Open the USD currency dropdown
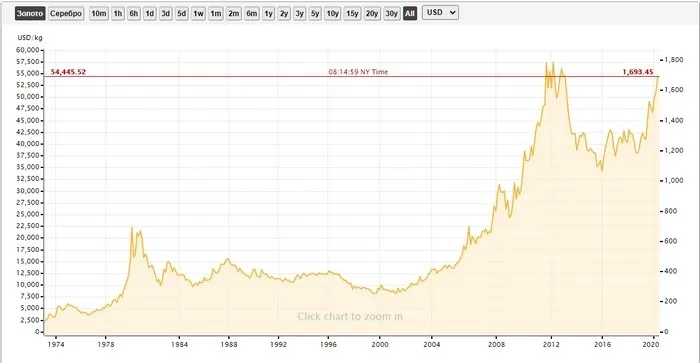Viewport: 700px width, 363px height. pos(441,13)
